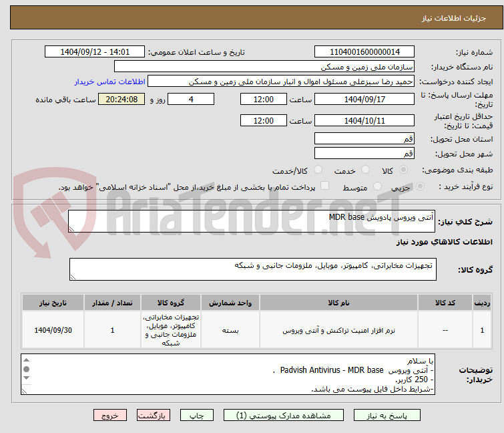Click the resize grip of شرح کلی نیاز box
Screen dimensions: 504x433
pos(71,229)
